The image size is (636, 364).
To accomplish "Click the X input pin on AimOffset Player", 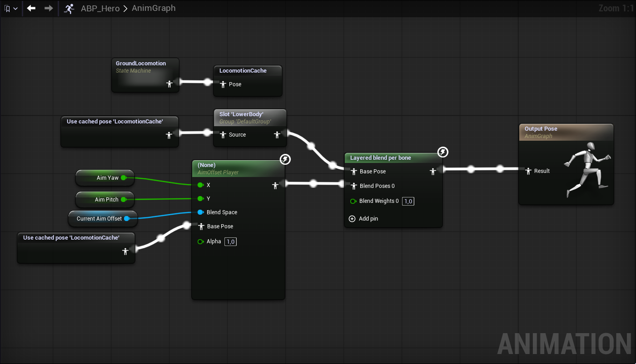I will (200, 185).
